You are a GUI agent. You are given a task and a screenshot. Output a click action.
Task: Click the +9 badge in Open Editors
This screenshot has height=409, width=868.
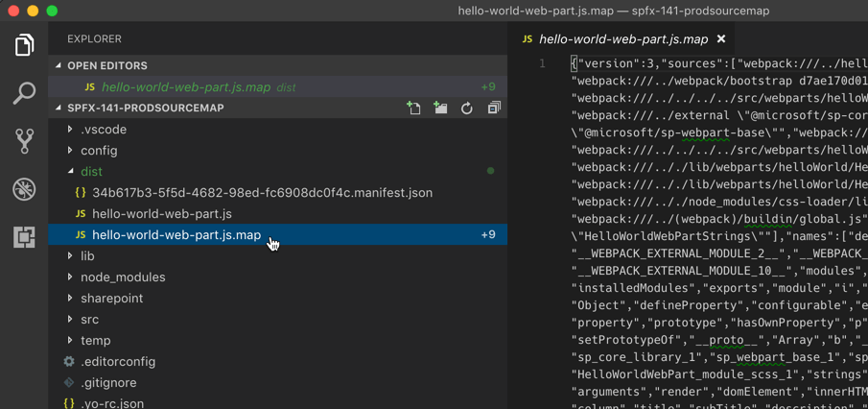(x=488, y=87)
